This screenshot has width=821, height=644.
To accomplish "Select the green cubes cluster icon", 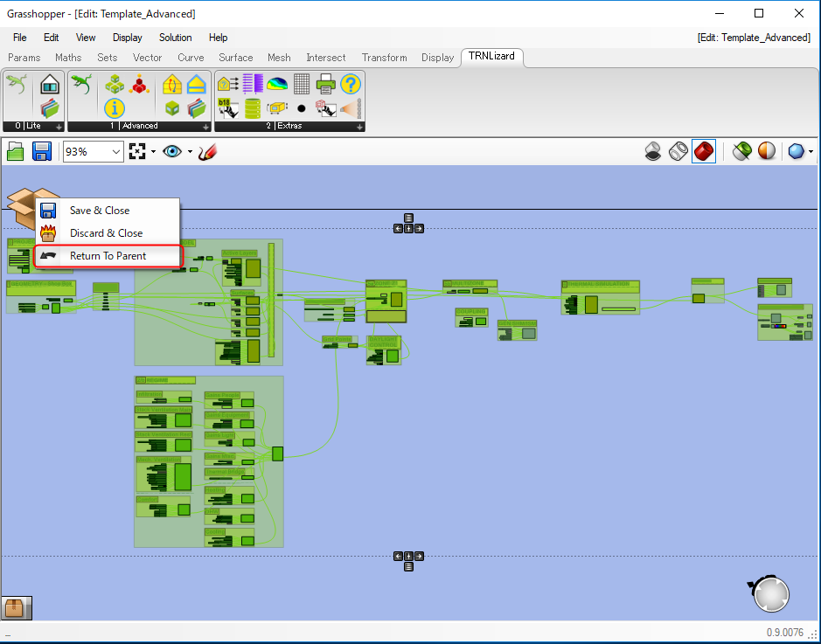I will pyautogui.click(x=115, y=84).
